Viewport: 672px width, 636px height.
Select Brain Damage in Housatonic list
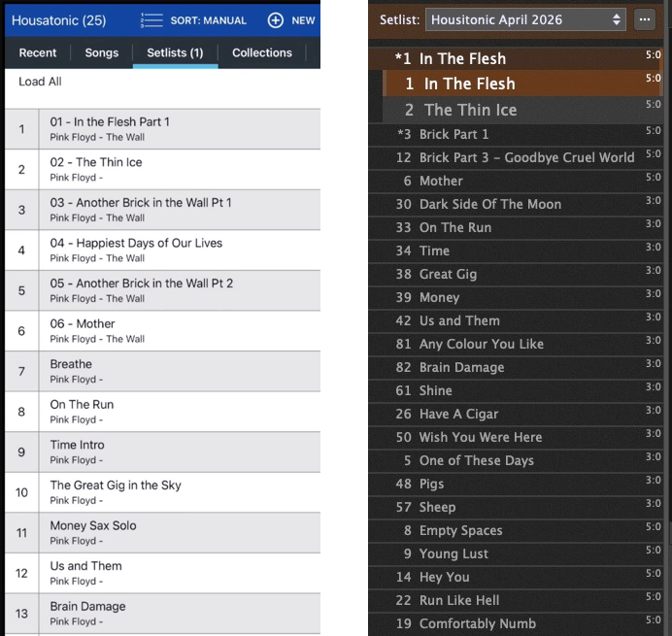pos(162,613)
